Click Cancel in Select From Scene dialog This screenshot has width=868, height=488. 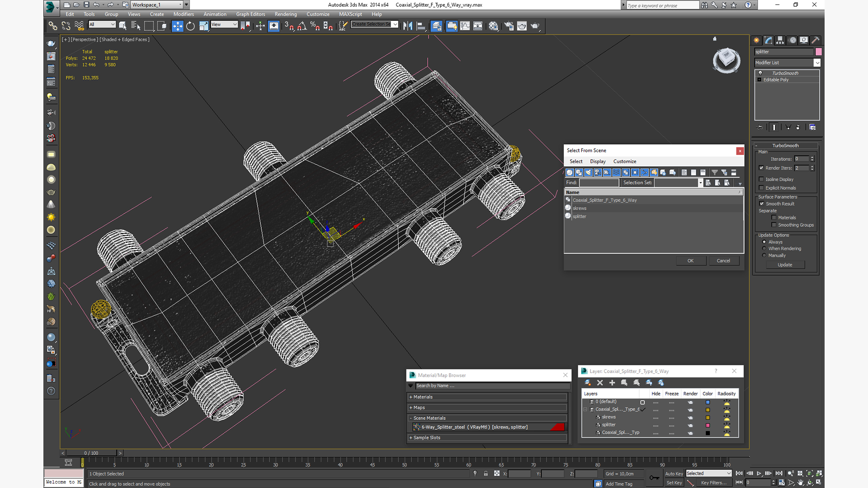(x=723, y=261)
